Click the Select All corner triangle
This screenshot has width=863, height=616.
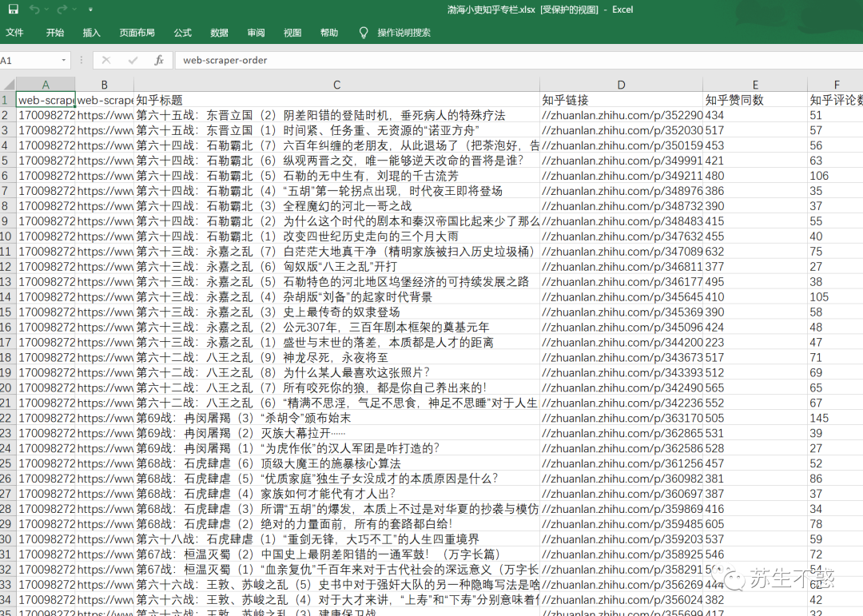(x=8, y=85)
